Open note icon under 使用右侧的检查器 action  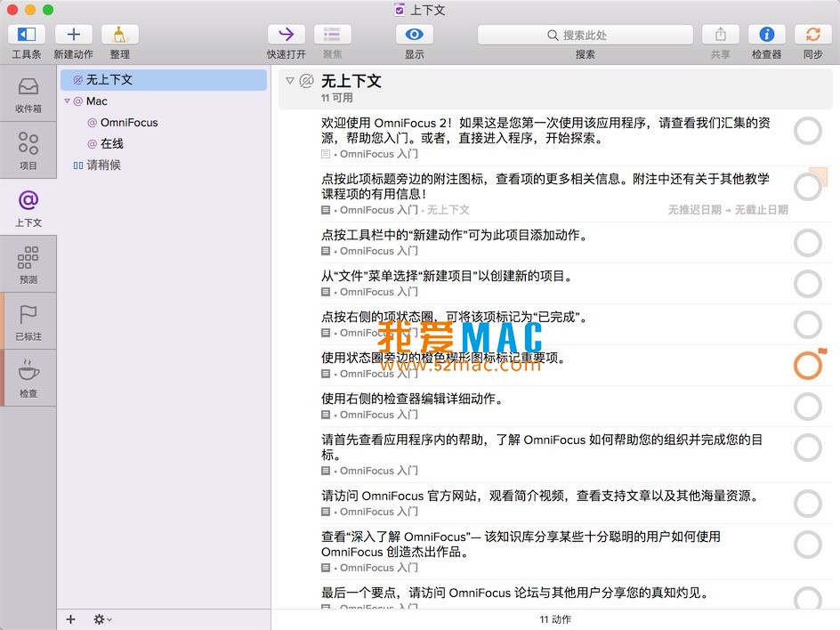325,415
